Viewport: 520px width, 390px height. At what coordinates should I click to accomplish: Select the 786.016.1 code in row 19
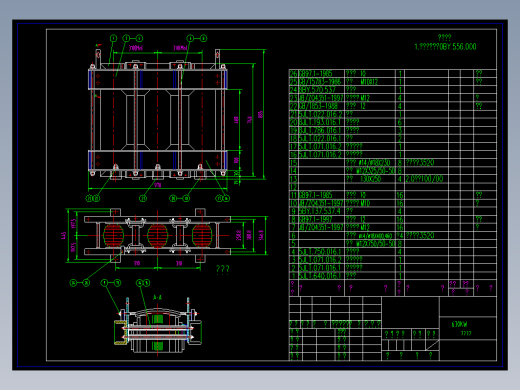coord(320,130)
